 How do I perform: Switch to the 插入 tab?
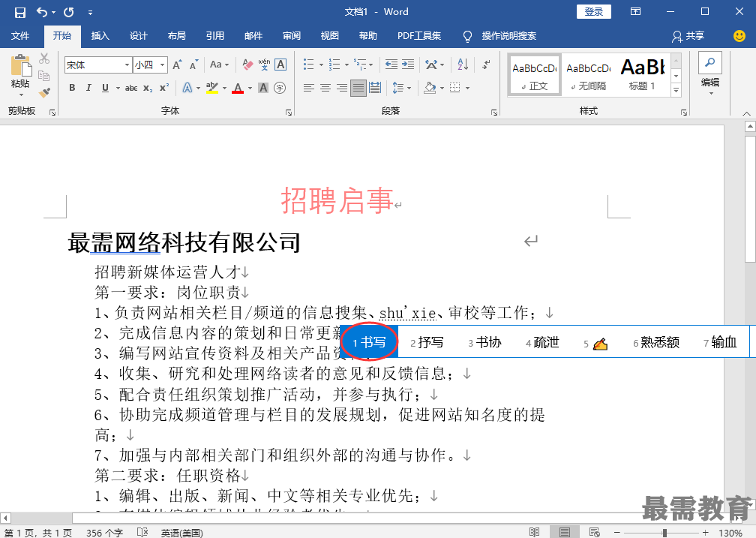(x=100, y=36)
